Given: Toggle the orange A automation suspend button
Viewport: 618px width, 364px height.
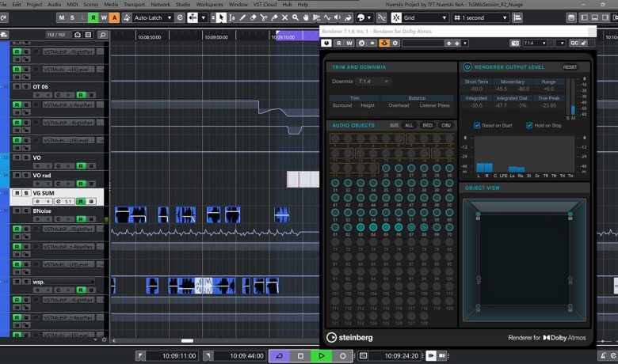Looking at the screenshot, I should click(115, 17).
